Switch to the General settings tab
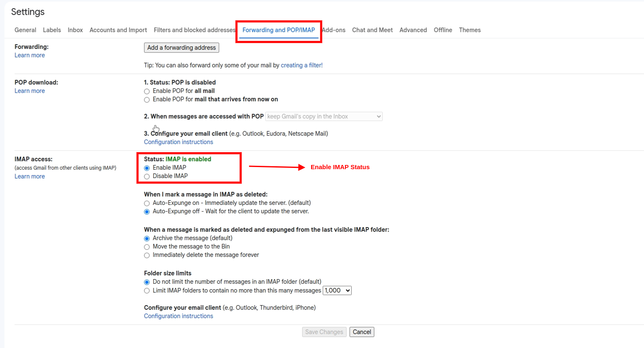This screenshot has width=644, height=348. coord(25,30)
